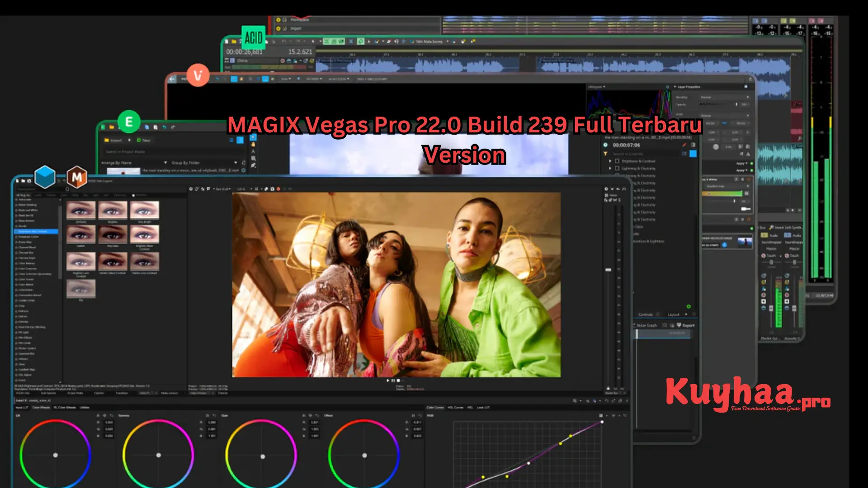Reset the Offset color wheel
The width and height of the screenshot is (868, 488).
pyautogui.click(x=420, y=415)
